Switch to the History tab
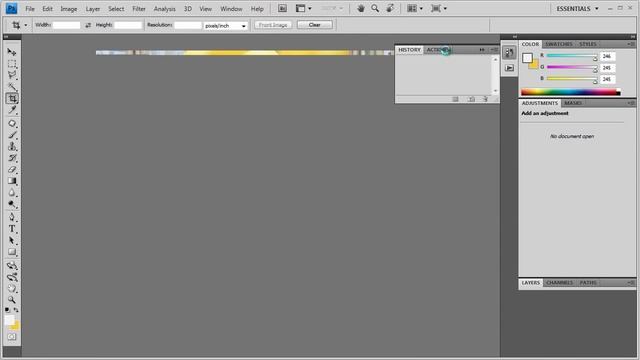The width and height of the screenshot is (640, 360). (409, 50)
